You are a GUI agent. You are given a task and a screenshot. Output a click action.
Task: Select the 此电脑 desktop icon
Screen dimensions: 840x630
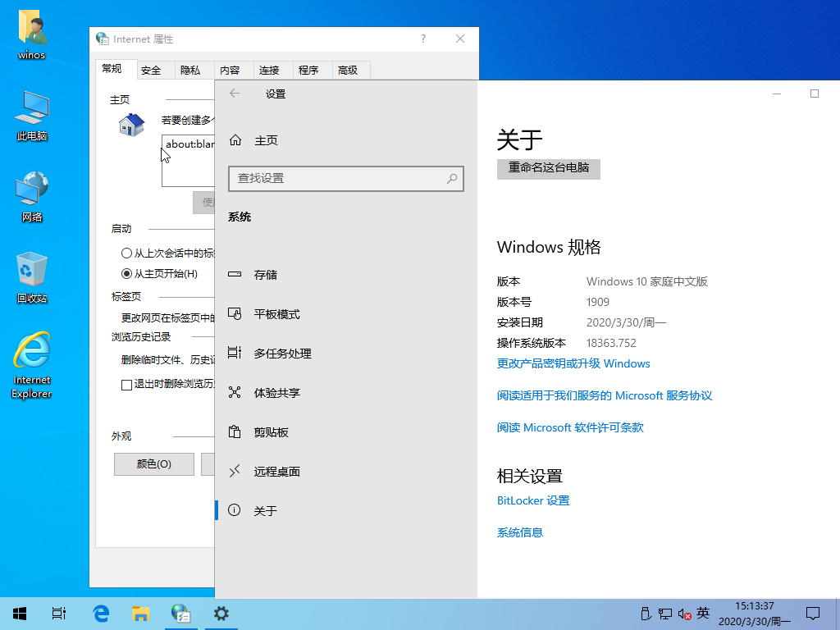32,116
